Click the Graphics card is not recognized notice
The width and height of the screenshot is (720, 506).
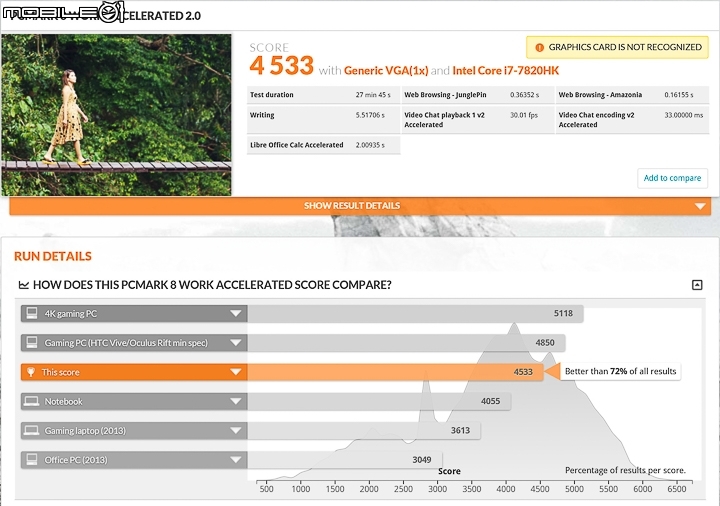pyautogui.click(x=617, y=47)
